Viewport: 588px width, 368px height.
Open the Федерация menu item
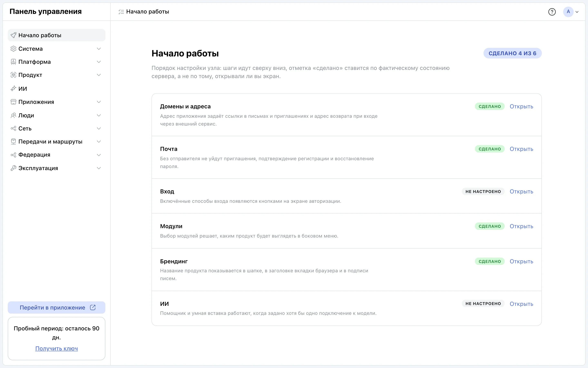click(x=56, y=155)
